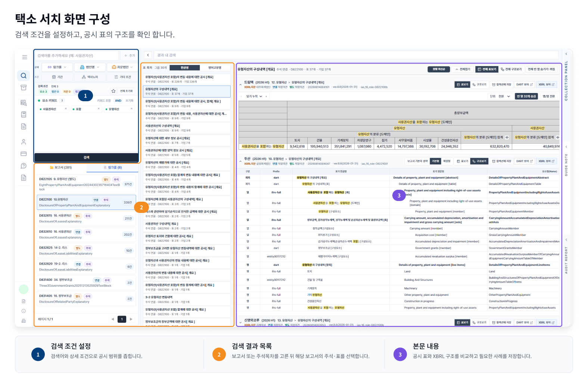Open the building icon at sidebar bottom
The width and height of the screenshot is (588, 384).
tap(24, 320)
